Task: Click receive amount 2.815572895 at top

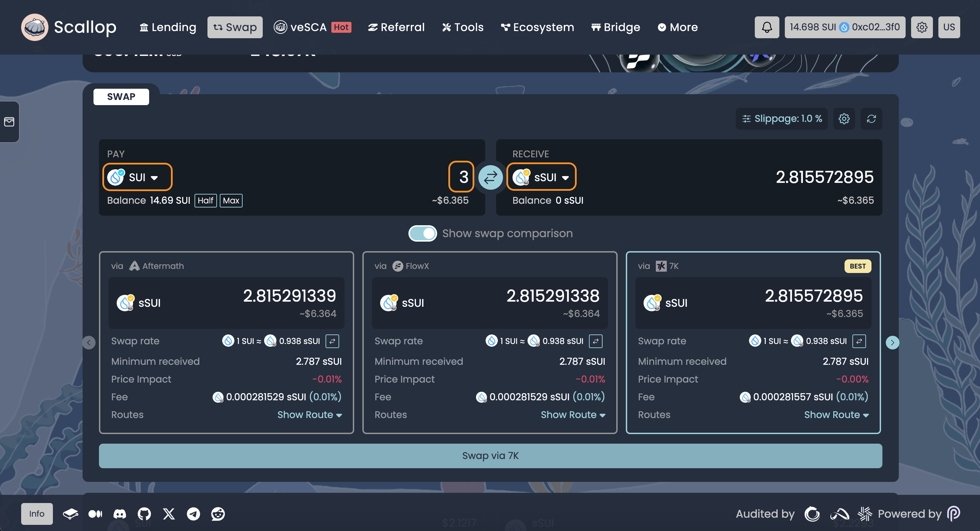Action: (824, 177)
